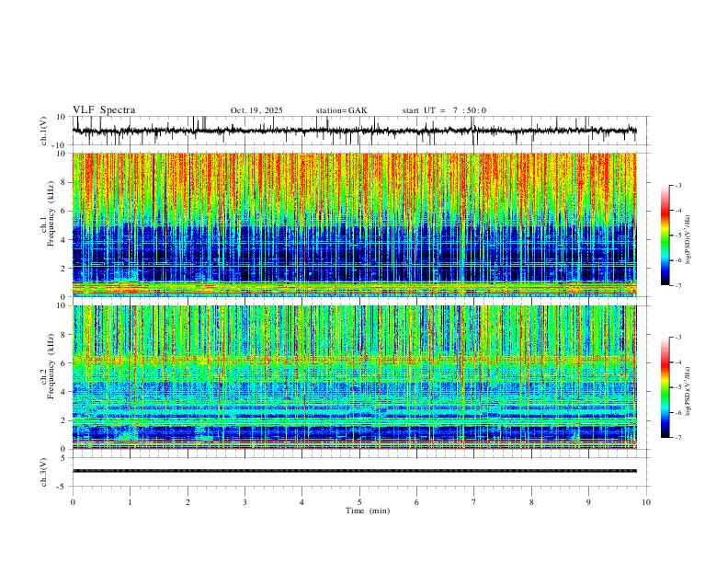
Task: Click the ch.2 color scale bar
Action: click(665, 387)
